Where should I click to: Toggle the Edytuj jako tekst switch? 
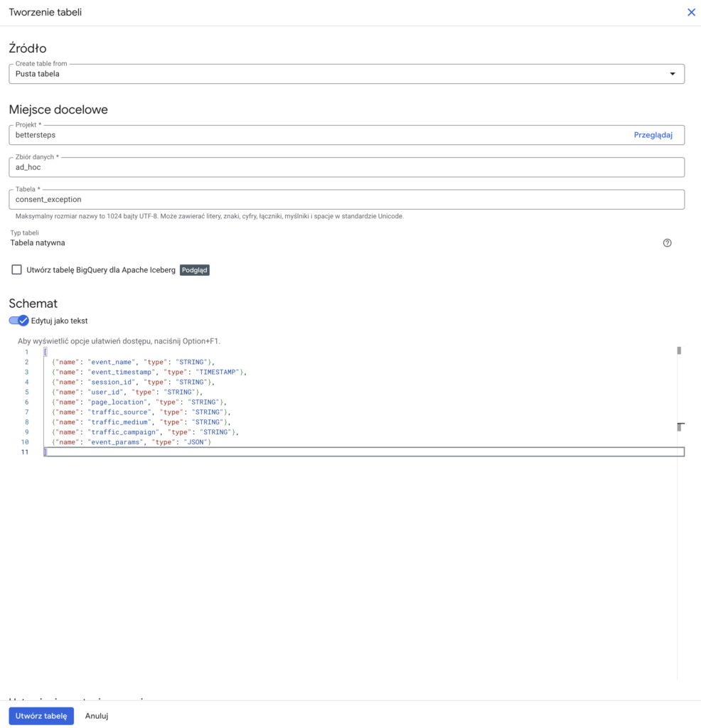(19, 321)
